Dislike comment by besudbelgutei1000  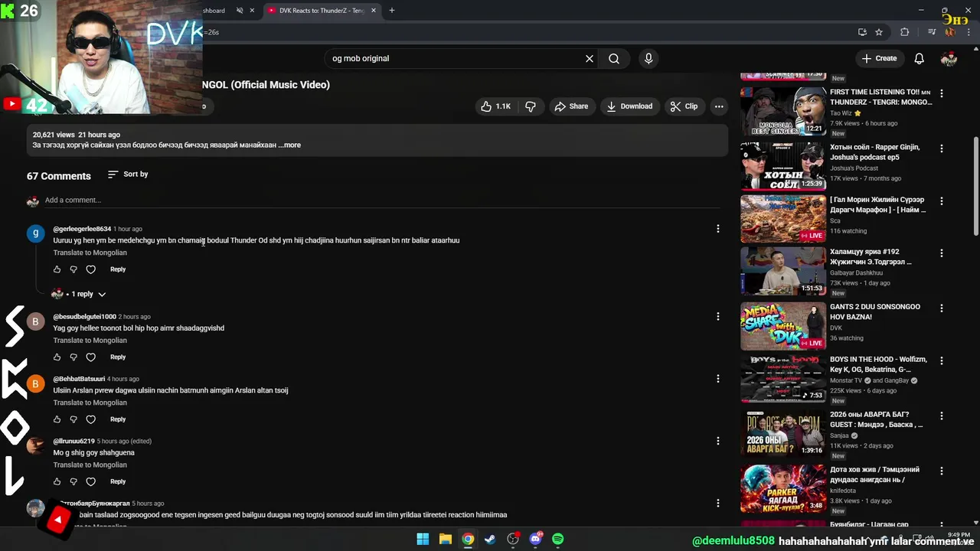point(73,357)
